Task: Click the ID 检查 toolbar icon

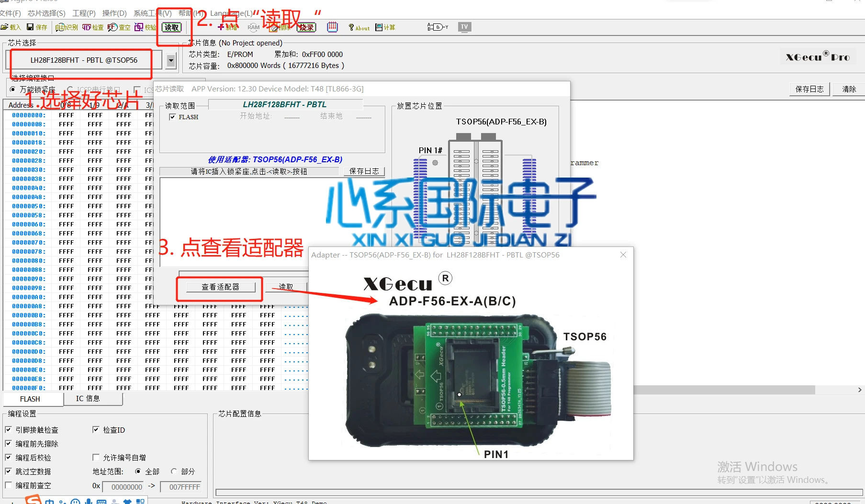Action: [93, 27]
